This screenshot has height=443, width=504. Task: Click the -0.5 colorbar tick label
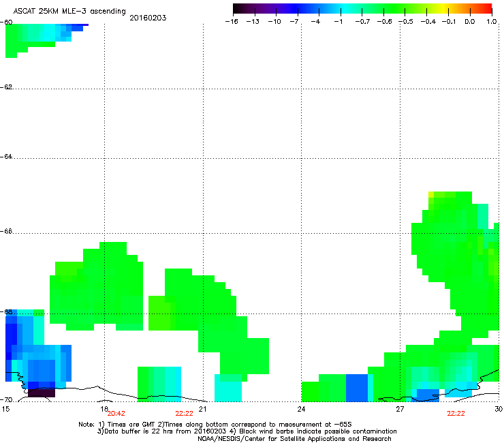[x=406, y=22]
